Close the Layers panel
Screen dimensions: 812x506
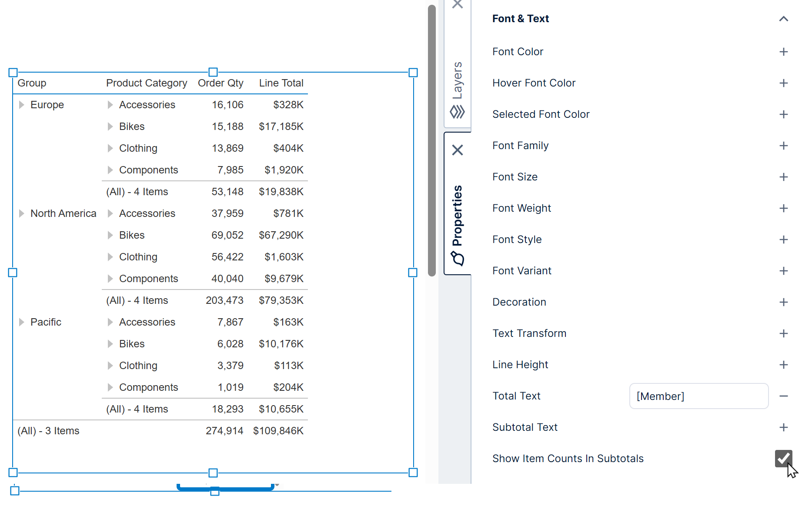[457, 4]
